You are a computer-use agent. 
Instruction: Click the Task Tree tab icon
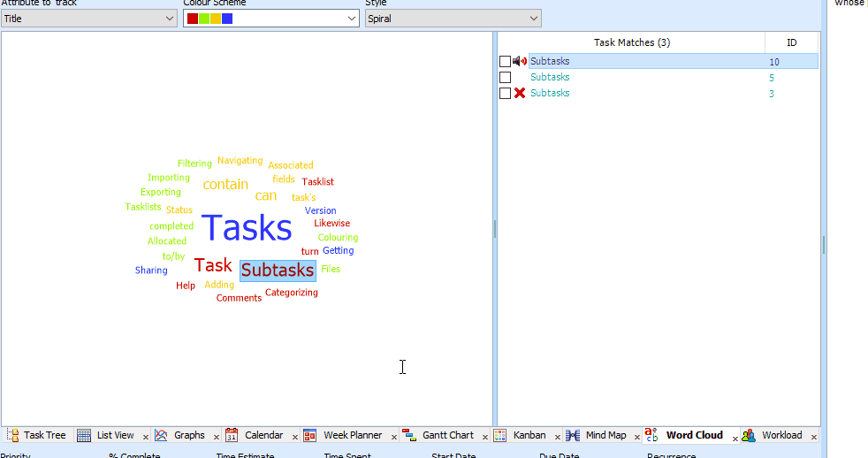pyautogui.click(x=12, y=435)
